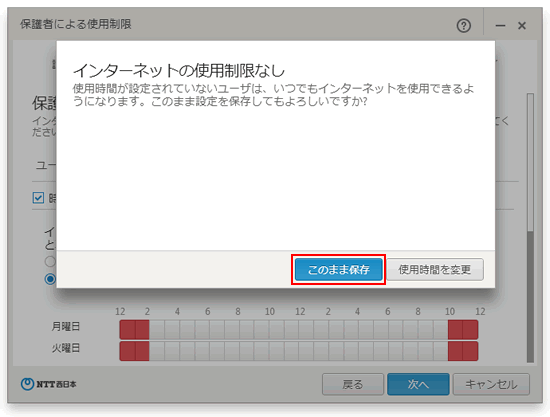Viewport: 550px width, 417px height.
Task: Click 使用時間を変更 button
Action: click(435, 269)
